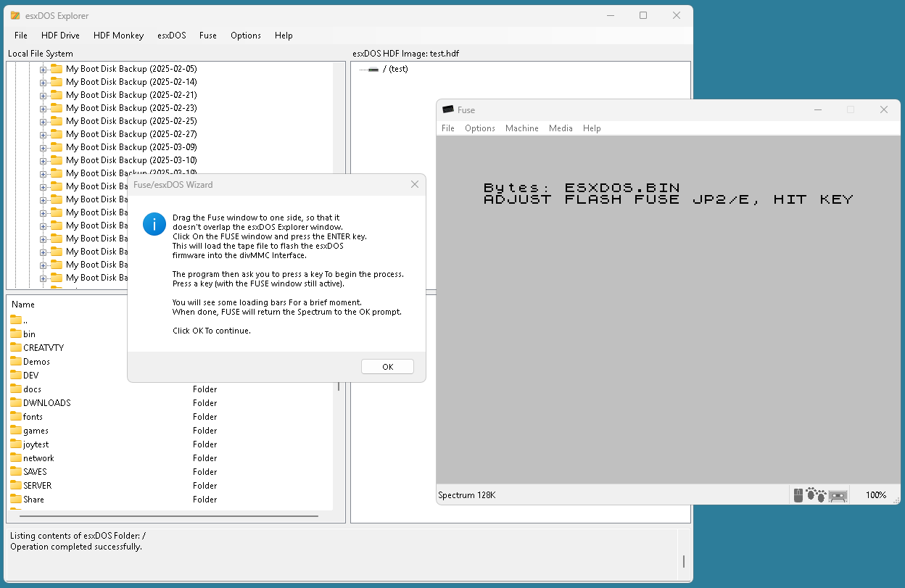Click the Name column header in file list
The height and width of the screenshot is (588, 905).
tap(23, 305)
